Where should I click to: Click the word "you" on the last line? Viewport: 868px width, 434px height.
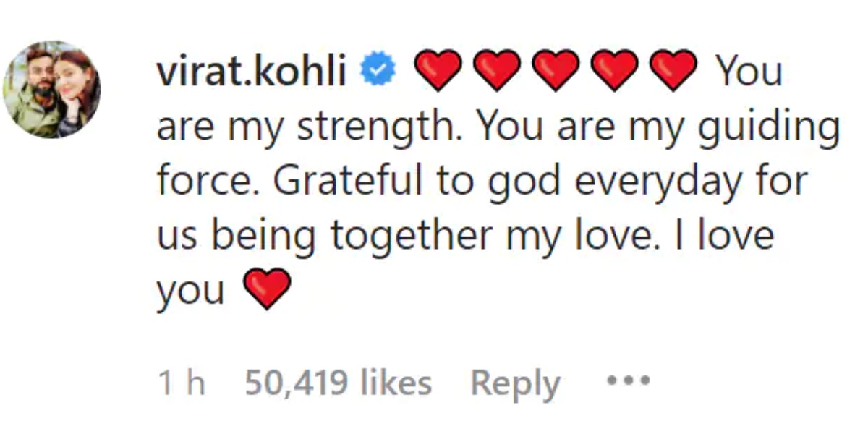(x=190, y=291)
